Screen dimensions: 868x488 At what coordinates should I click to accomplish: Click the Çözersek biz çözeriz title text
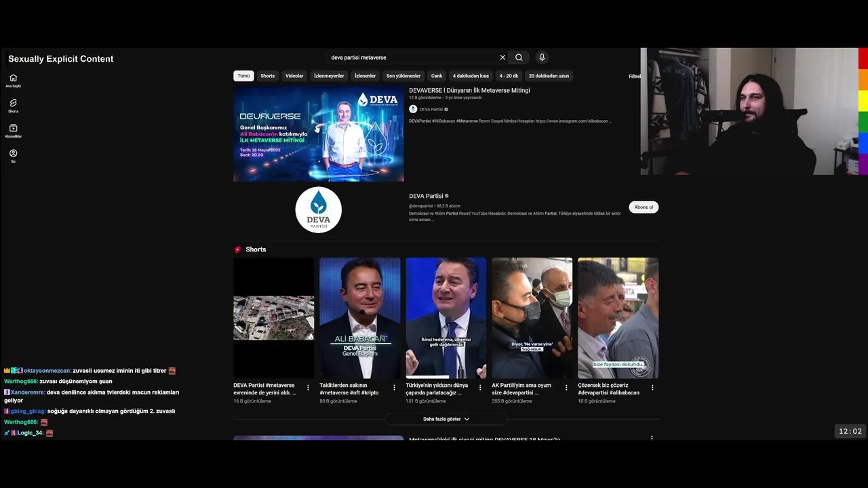click(608, 389)
